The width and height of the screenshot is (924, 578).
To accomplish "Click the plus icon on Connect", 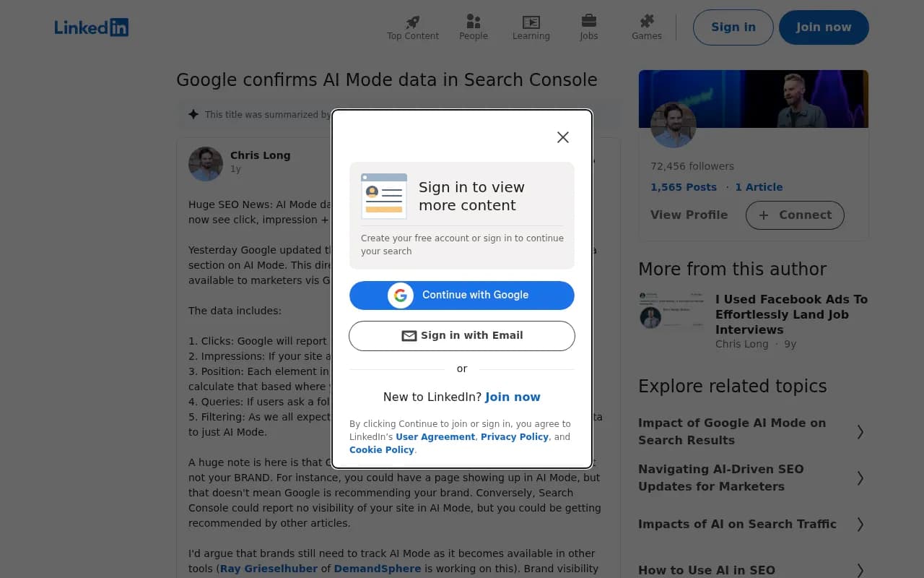I will (764, 215).
